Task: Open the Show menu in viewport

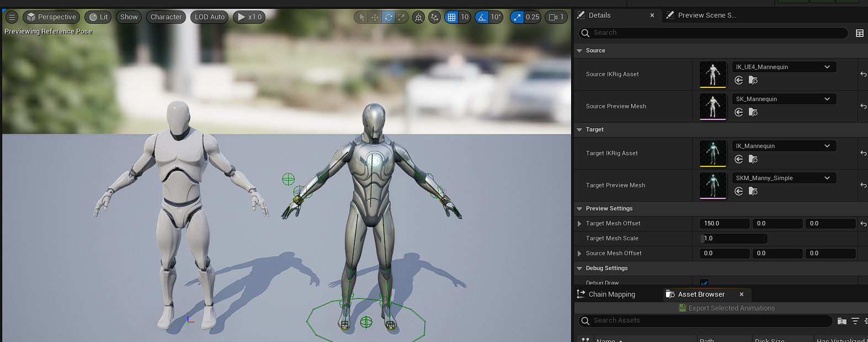Action: pos(129,17)
